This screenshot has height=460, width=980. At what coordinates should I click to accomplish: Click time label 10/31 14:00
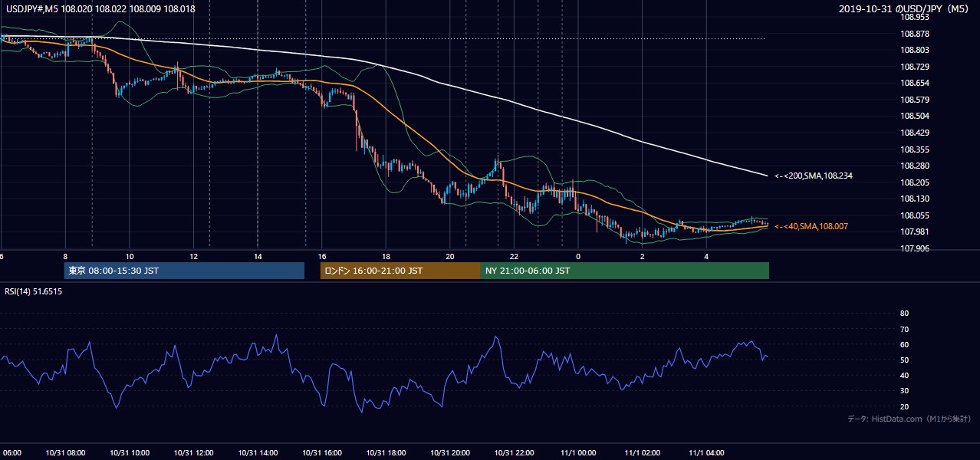258,453
